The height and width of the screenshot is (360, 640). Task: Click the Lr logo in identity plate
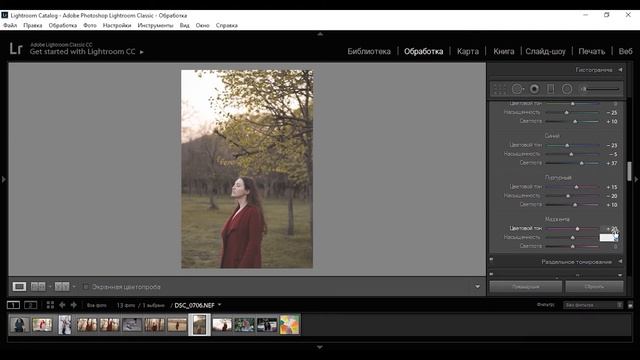tap(16, 49)
